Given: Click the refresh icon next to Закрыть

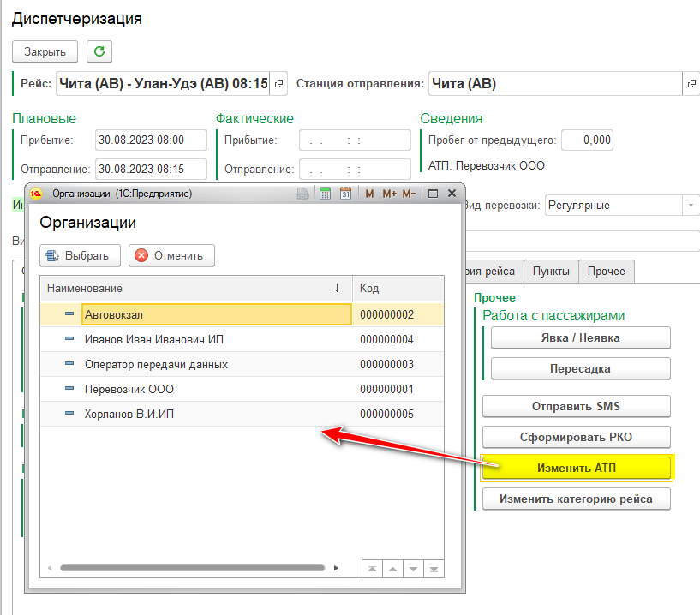Looking at the screenshot, I should [100, 51].
